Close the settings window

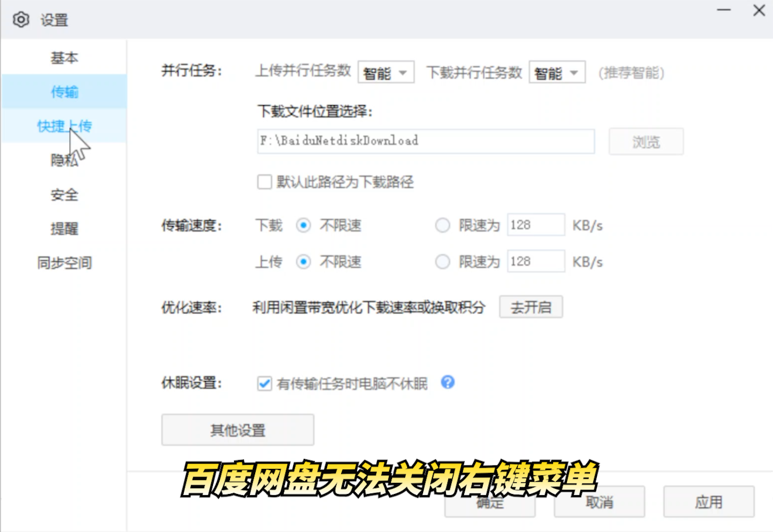tap(759, 11)
